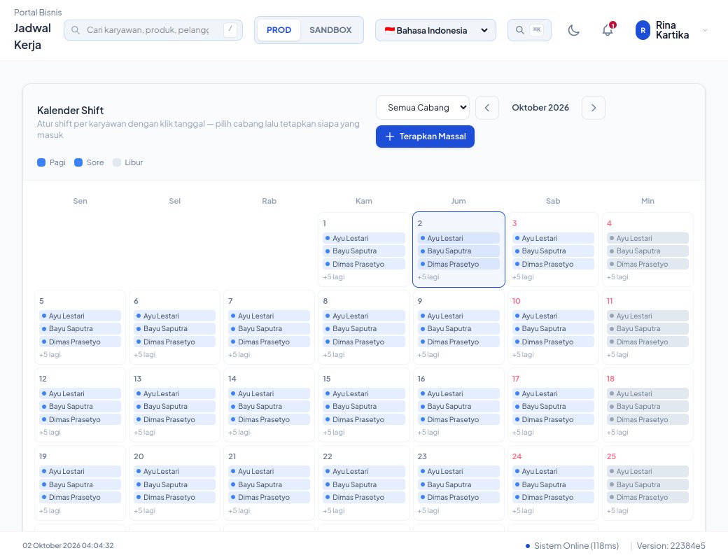
Task: Click the search magnifier in search field
Action: click(75, 30)
